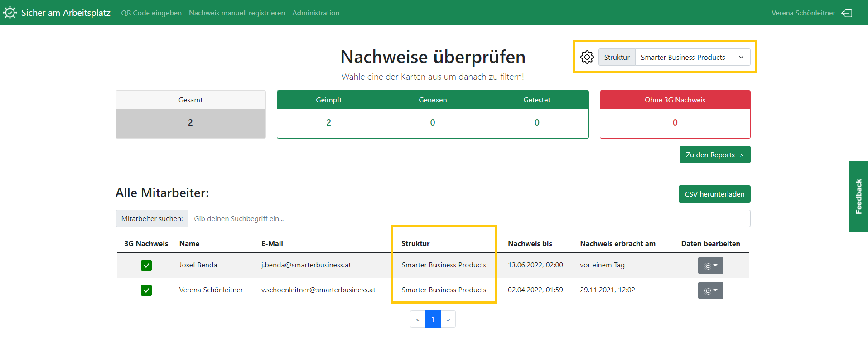868x338 pixels.
Task: Click email j.benda@smarterbusiness.at
Action: [x=306, y=265]
